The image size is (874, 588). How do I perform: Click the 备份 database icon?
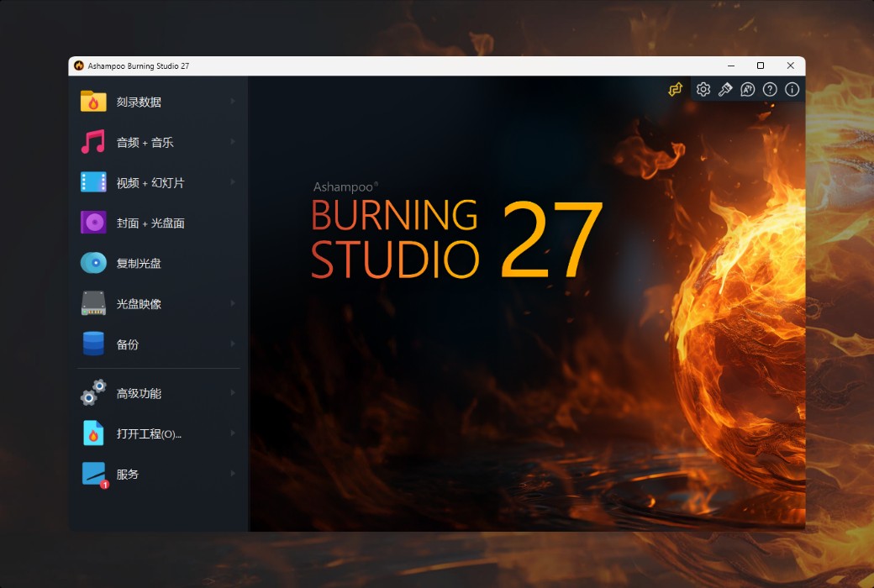pyautogui.click(x=92, y=344)
